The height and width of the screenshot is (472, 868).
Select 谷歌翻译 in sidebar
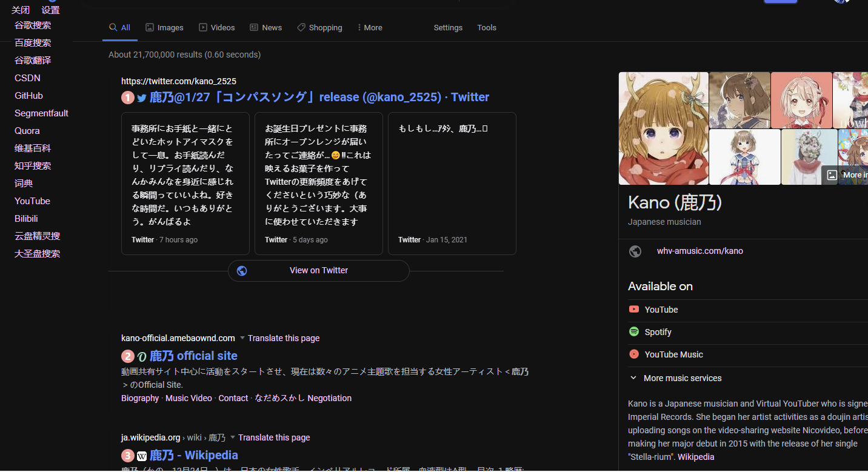pyautogui.click(x=33, y=61)
